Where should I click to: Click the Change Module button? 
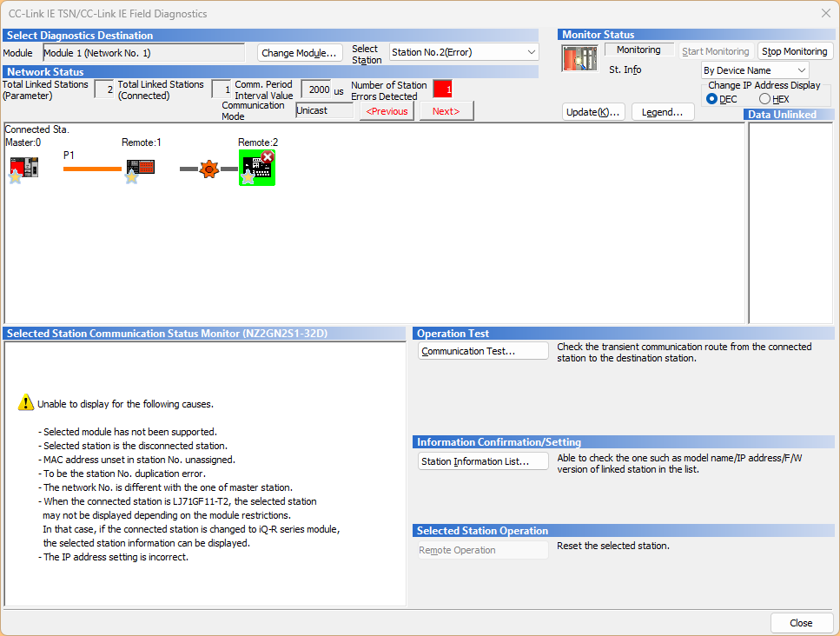point(300,53)
